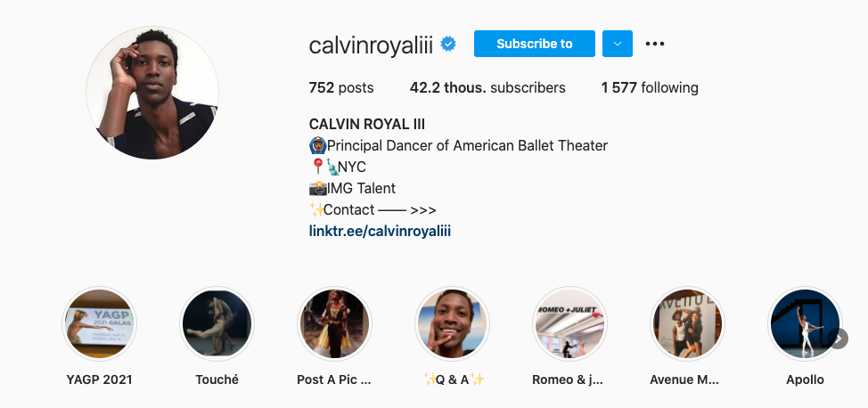Open the Avenue M highlight
Screen dimensions: 868x408
pyautogui.click(x=687, y=324)
